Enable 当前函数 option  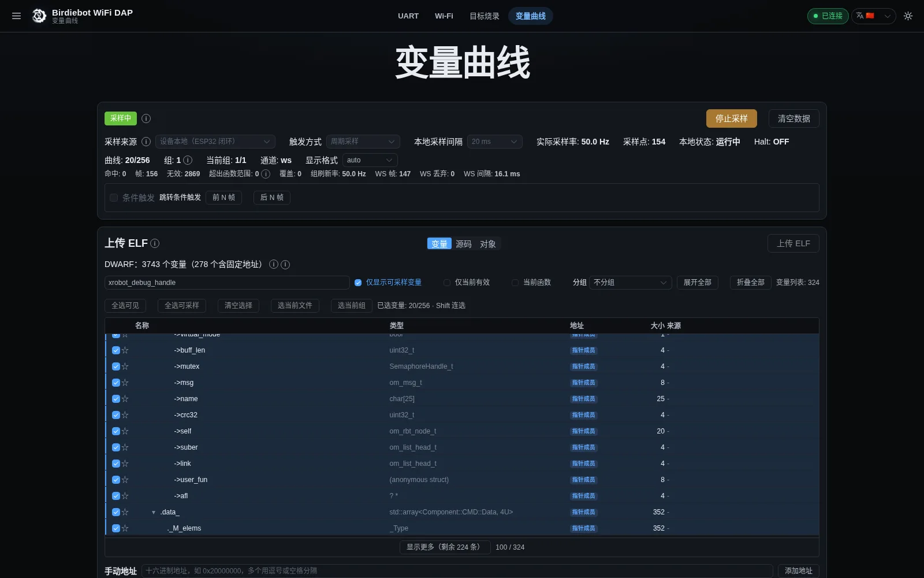point(515,283)
